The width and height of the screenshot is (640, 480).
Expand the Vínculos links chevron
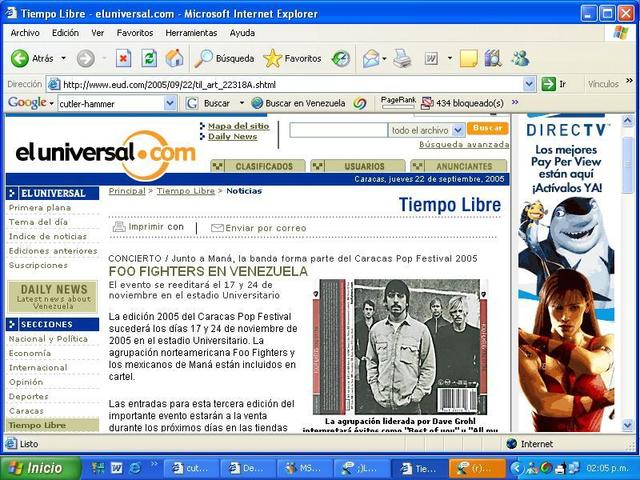tap(629, 81)
